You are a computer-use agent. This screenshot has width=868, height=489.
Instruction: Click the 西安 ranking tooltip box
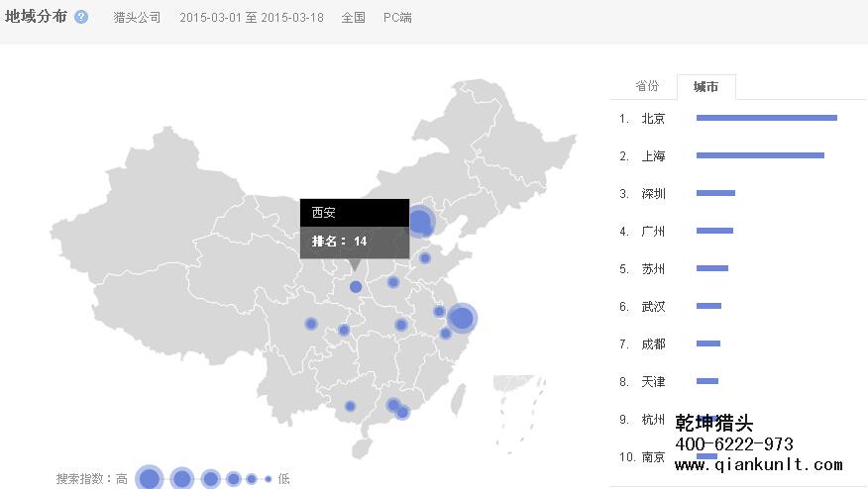[x=354, y=228]
